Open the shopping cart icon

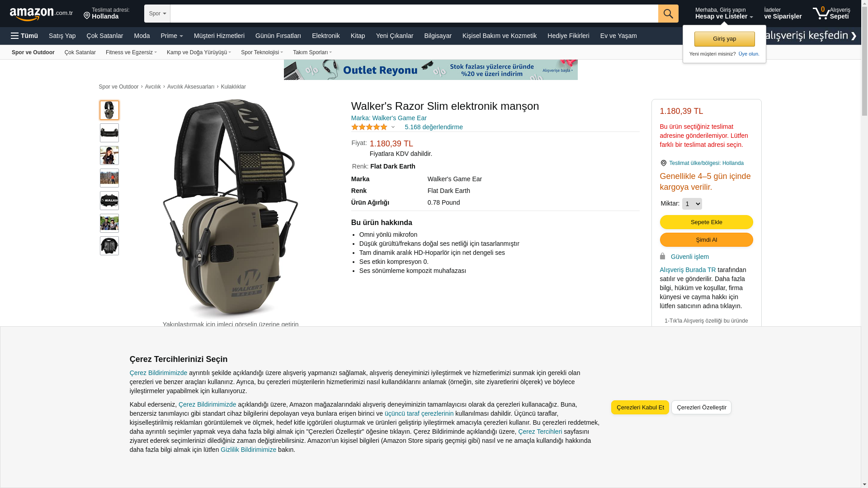tap(821, 13)
